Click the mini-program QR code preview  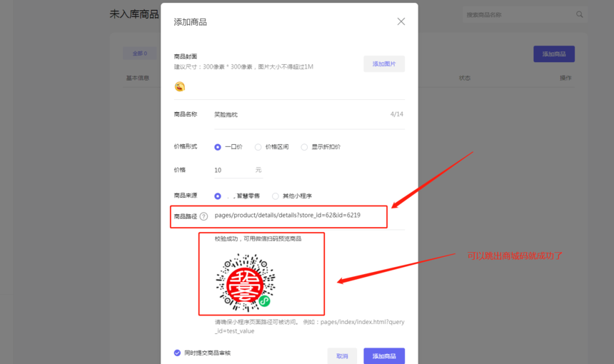coord(246,283)
